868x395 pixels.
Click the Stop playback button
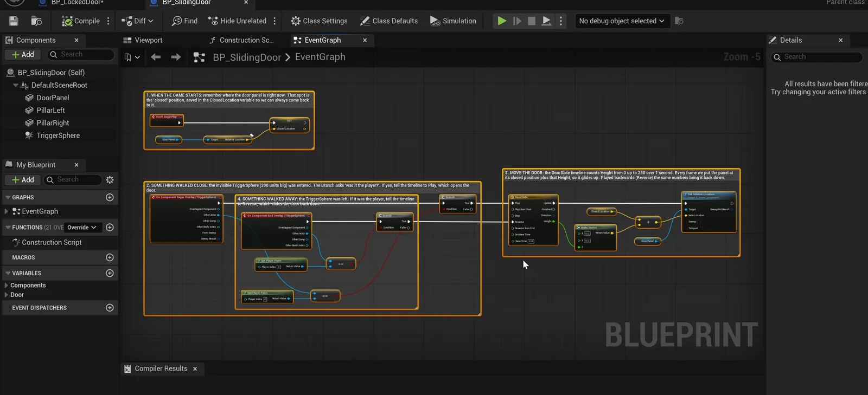click(532, 21)
